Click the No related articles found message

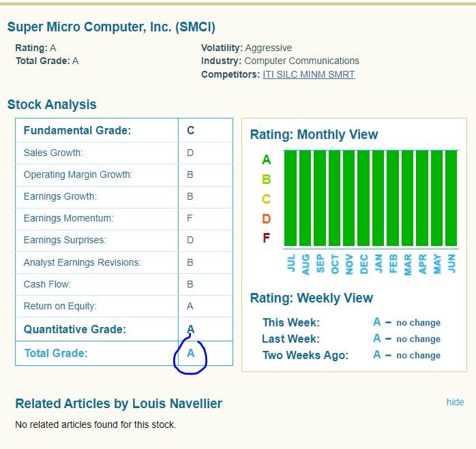95,424
